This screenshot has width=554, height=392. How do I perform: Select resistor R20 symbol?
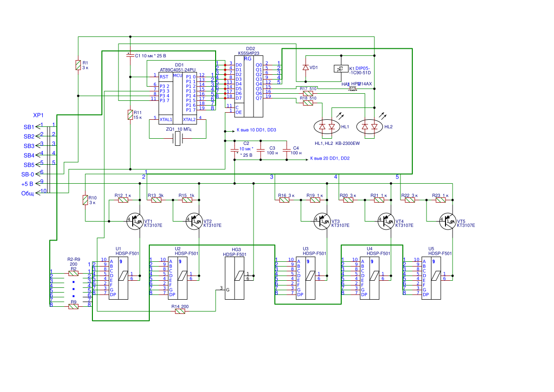348,200
